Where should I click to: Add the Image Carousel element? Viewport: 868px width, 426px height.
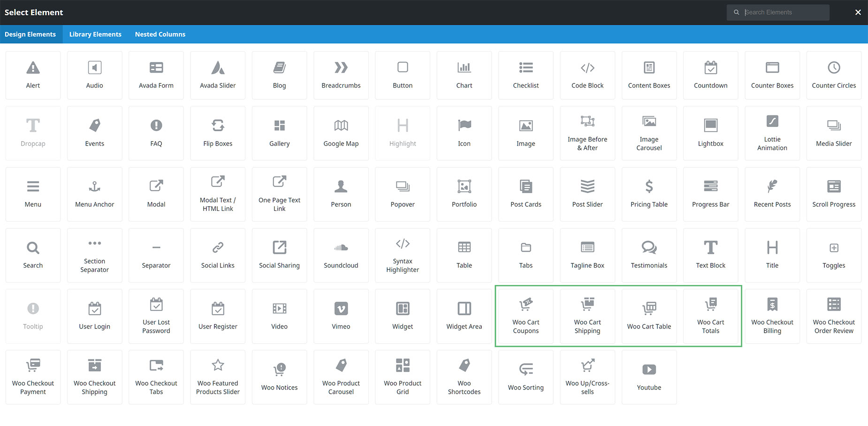tap(649, 133)
